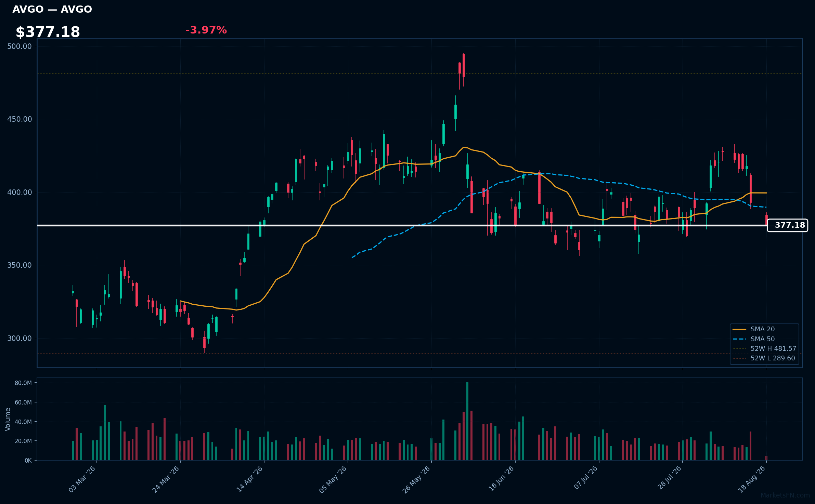The height and width of the screenshot is (504, 815).
Task: Click the 28 Jul '26 date label
Action: (670, 478)
